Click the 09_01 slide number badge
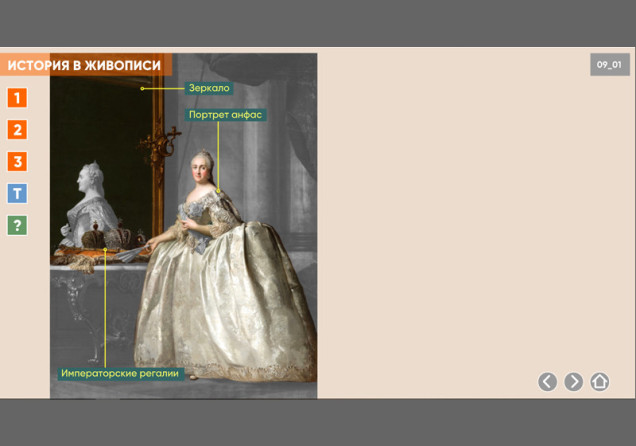Image resolution: width=636 pixels, height=446 pixels. coord(609,65)
